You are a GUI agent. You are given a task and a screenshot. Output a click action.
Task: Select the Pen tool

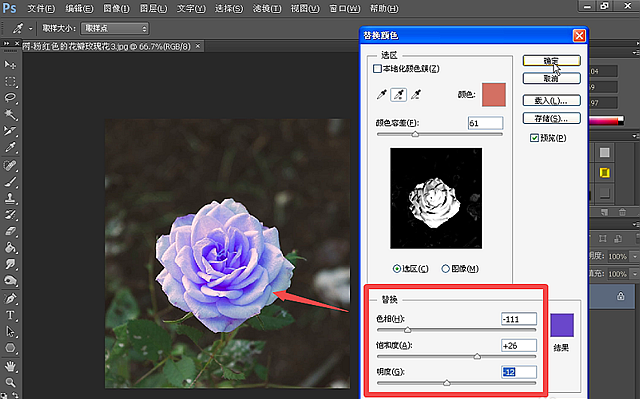(10, 299)
